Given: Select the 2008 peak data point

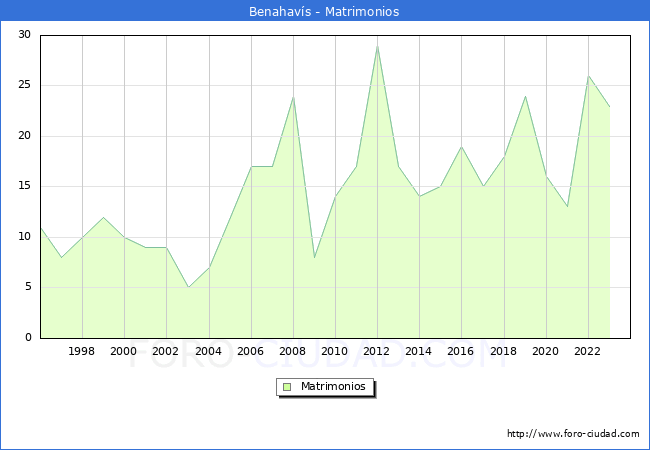Looking at the screenshot, I should point(293,96).
